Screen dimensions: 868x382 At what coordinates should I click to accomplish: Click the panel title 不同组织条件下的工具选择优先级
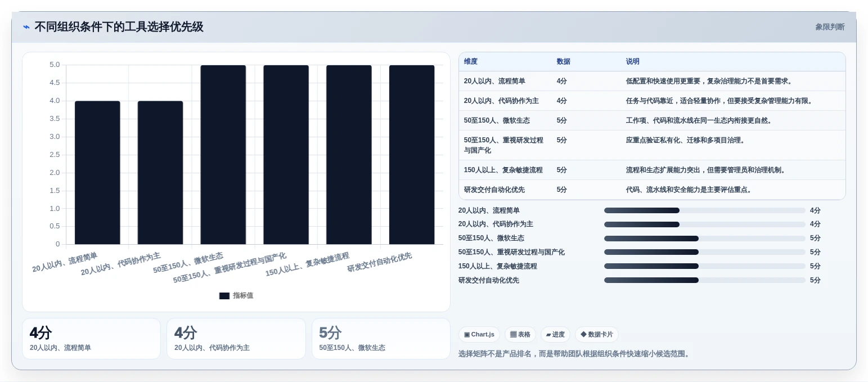click(119, 27)
